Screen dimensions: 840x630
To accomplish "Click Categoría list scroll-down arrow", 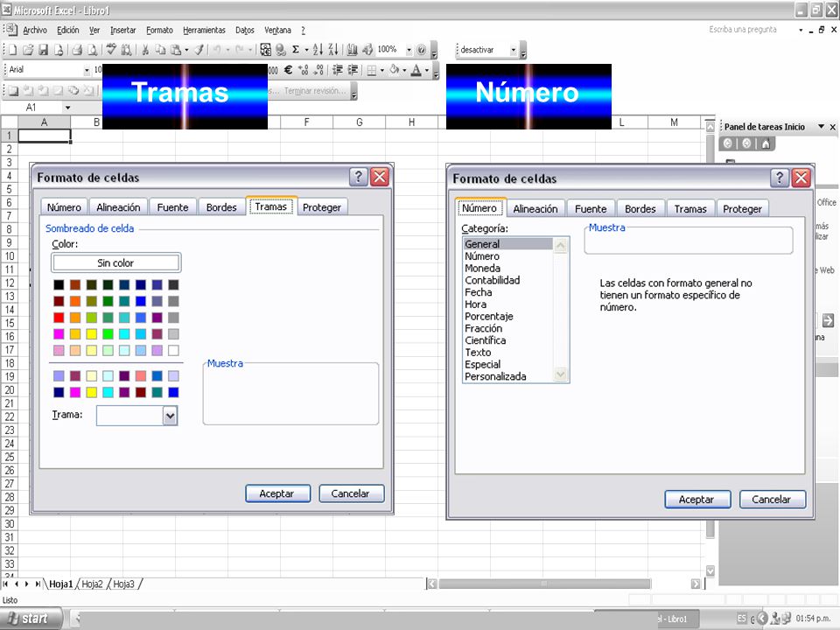I will click(x=560, y=374).
